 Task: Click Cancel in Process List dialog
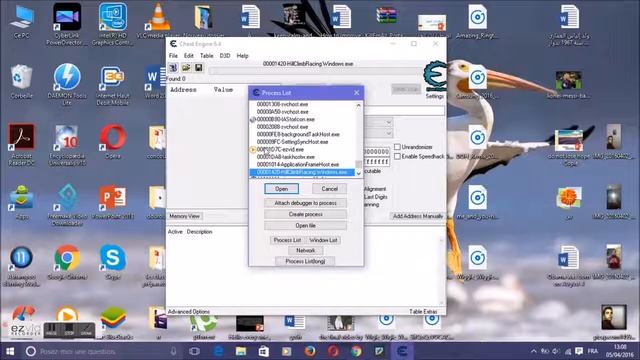pyautogui.click(x=329, y=189)
